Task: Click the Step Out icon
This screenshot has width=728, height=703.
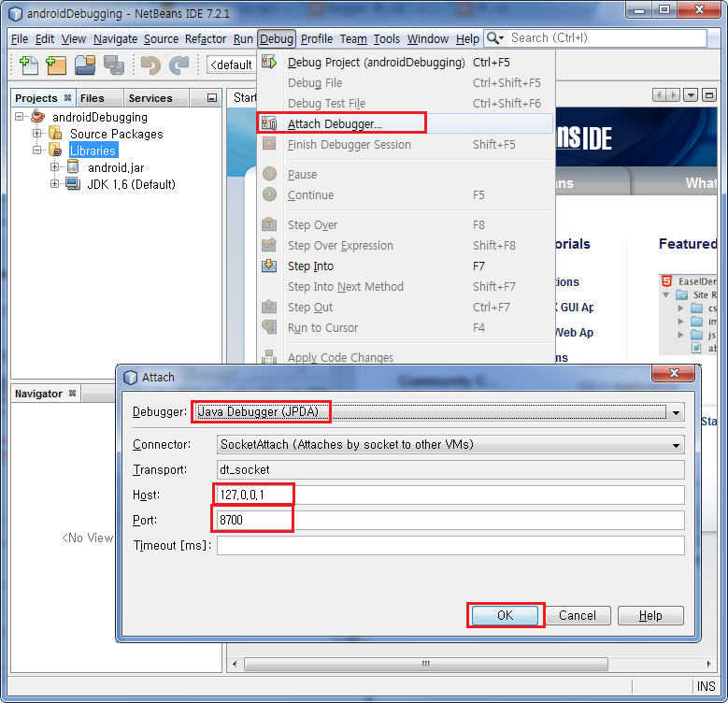Action: coord(269,307)
